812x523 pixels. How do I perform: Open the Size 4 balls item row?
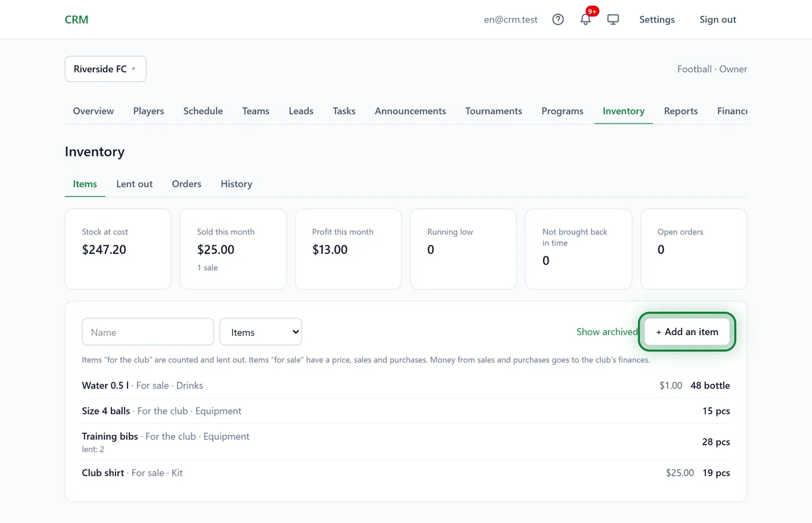[x=406, y=411]
